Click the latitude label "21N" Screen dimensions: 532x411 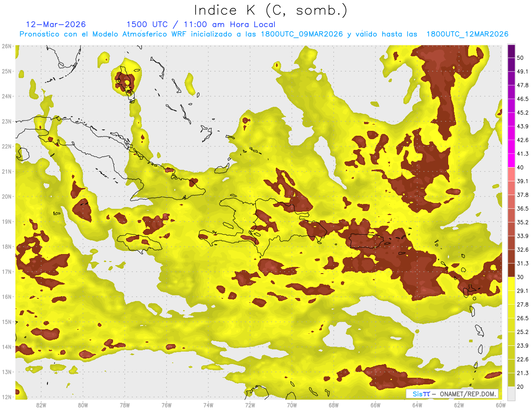(x=7, y=172)
